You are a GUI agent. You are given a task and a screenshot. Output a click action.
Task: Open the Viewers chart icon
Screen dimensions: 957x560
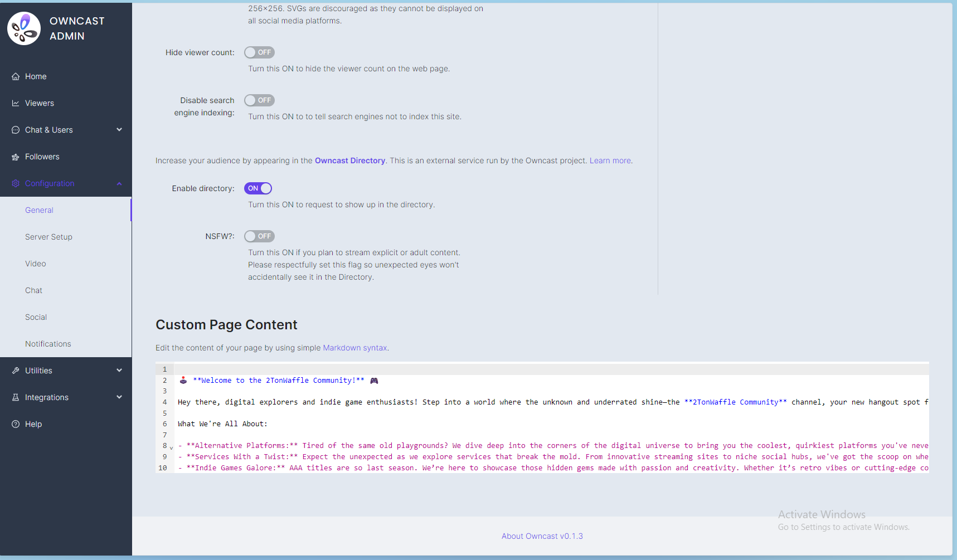[15, 103]
